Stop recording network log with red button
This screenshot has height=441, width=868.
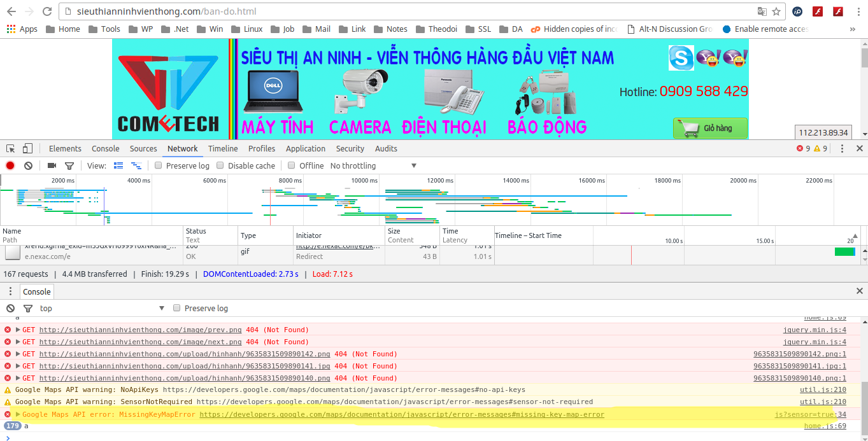point(10,165)
